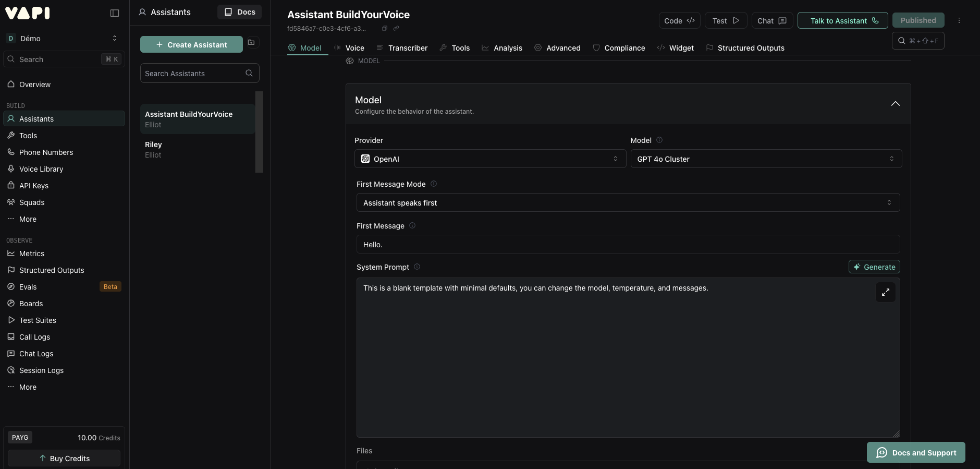This screenshot has width=980, height=469.
Task: Open Structured Outputs in the sidebar
Action: click(x=64, y=270)
